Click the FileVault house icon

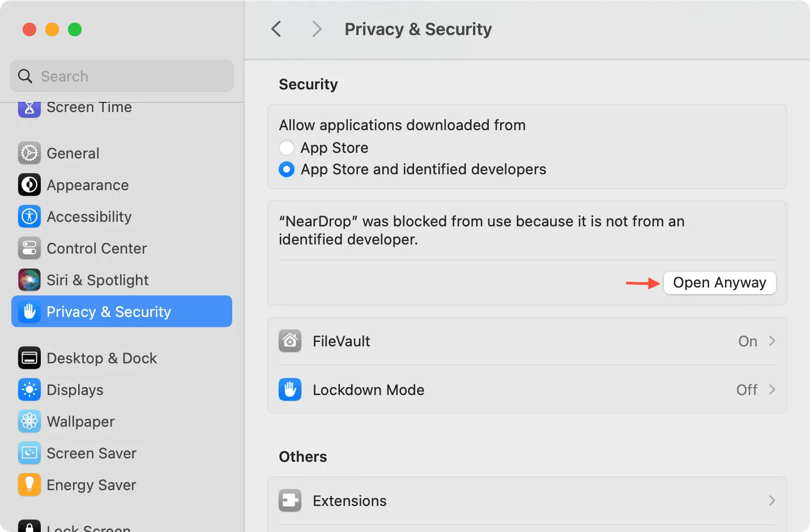click(x=290, y=341)
